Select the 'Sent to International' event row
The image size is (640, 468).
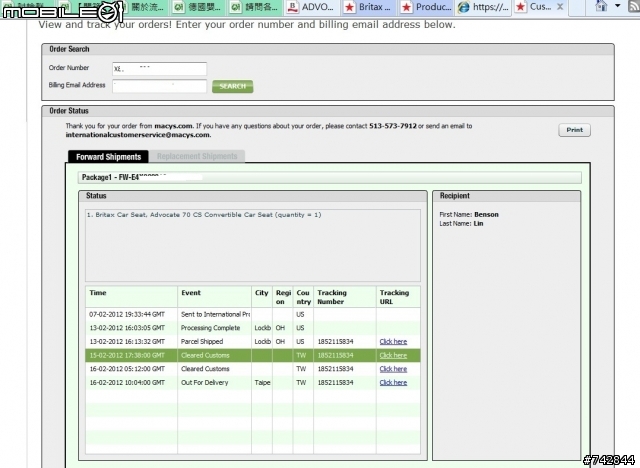point(253,314)
